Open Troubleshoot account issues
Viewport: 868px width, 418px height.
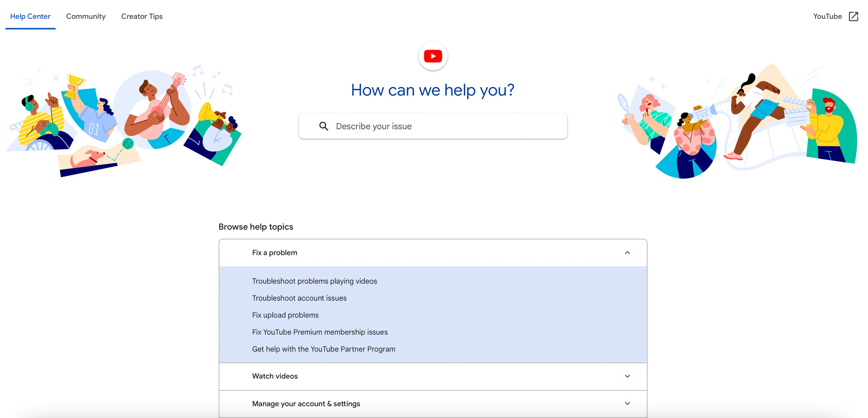click(x=299, y=298)
